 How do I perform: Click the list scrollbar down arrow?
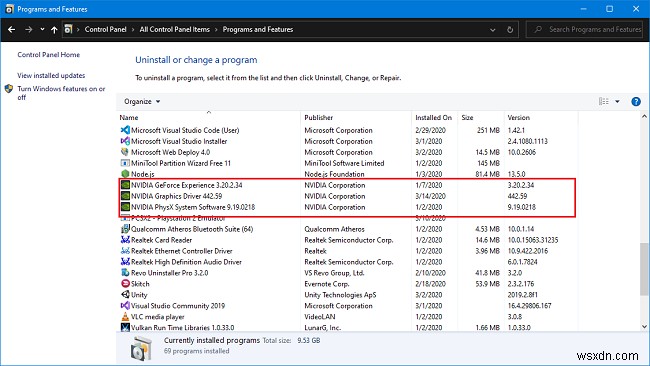[x=644, y=327]
